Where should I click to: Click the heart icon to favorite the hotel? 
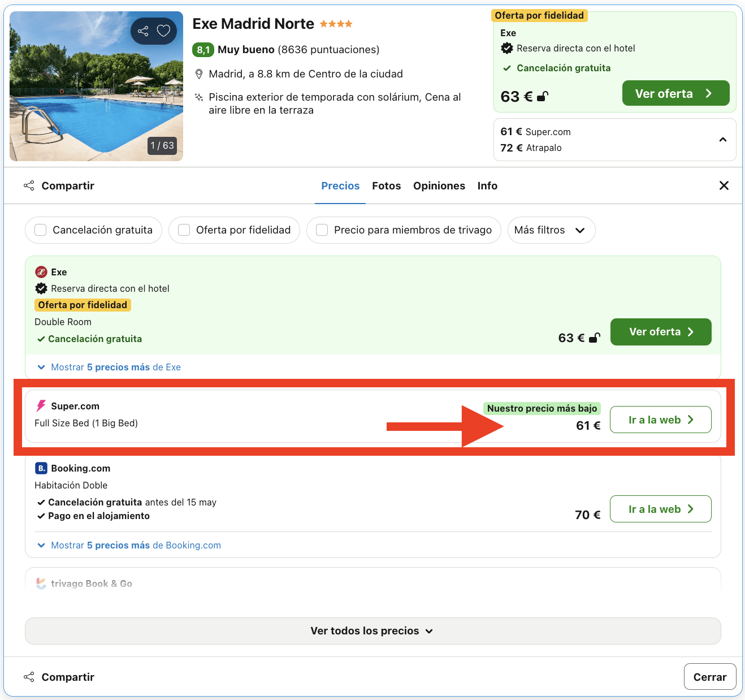[163, 31]
